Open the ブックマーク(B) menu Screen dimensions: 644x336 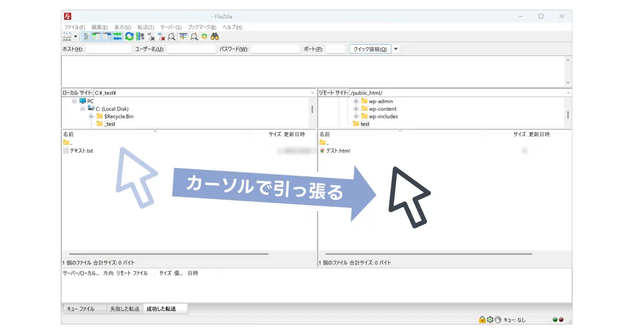point(202,27)
